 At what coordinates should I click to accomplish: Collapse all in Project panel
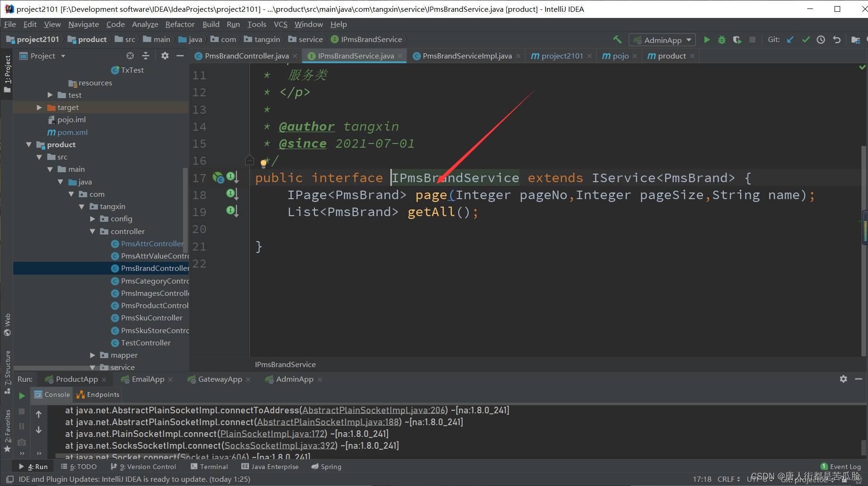(146, 56)
